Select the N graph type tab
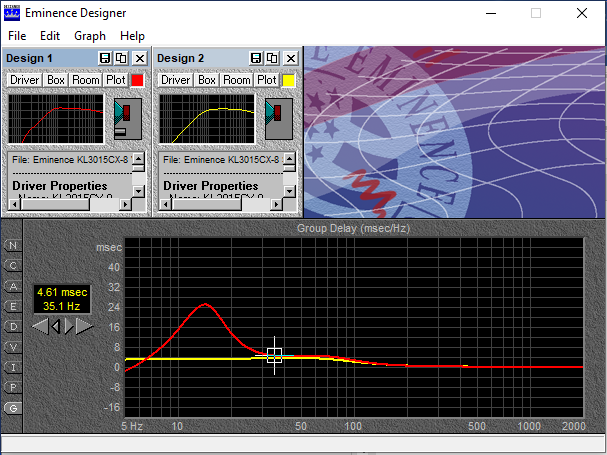Screen dimensions: 607x455 tap(13, 246)
